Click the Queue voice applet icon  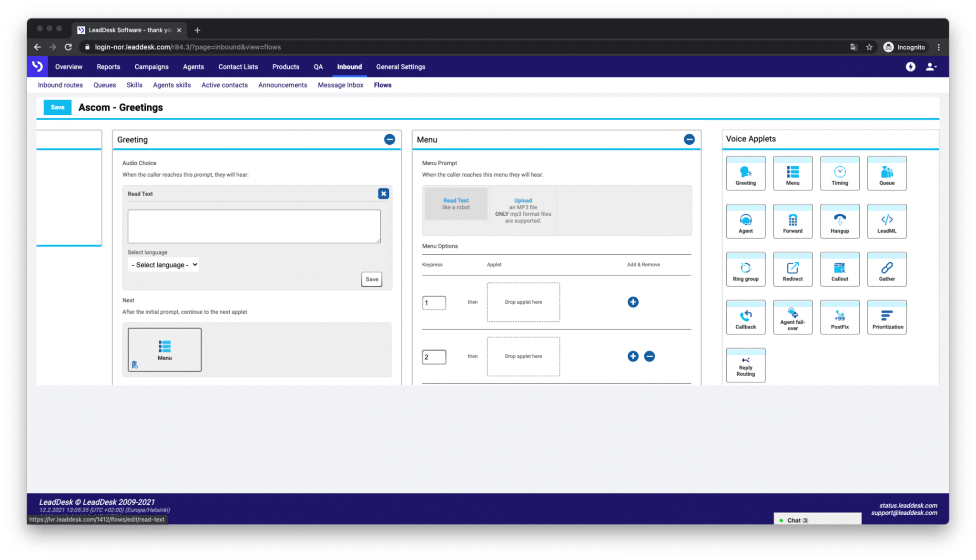tap(886, 173)
